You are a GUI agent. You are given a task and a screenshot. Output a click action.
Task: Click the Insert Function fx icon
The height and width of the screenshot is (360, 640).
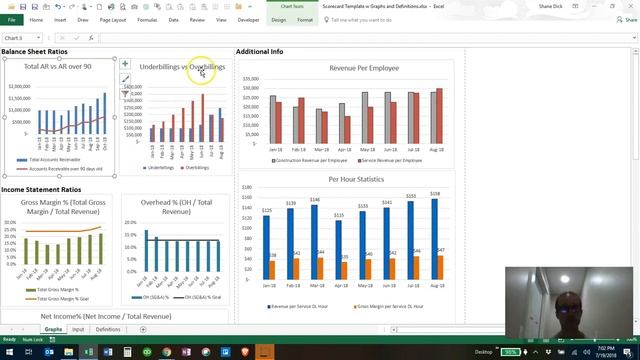91,38
